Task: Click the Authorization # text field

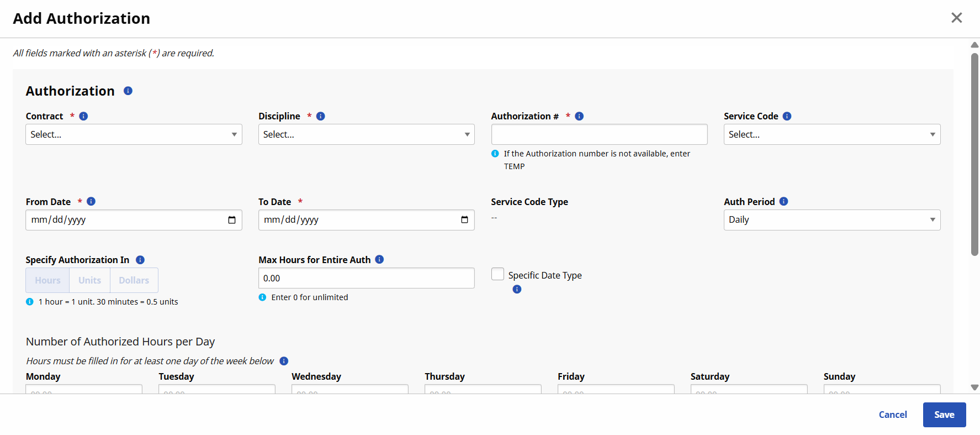Action: pos(599,134)
